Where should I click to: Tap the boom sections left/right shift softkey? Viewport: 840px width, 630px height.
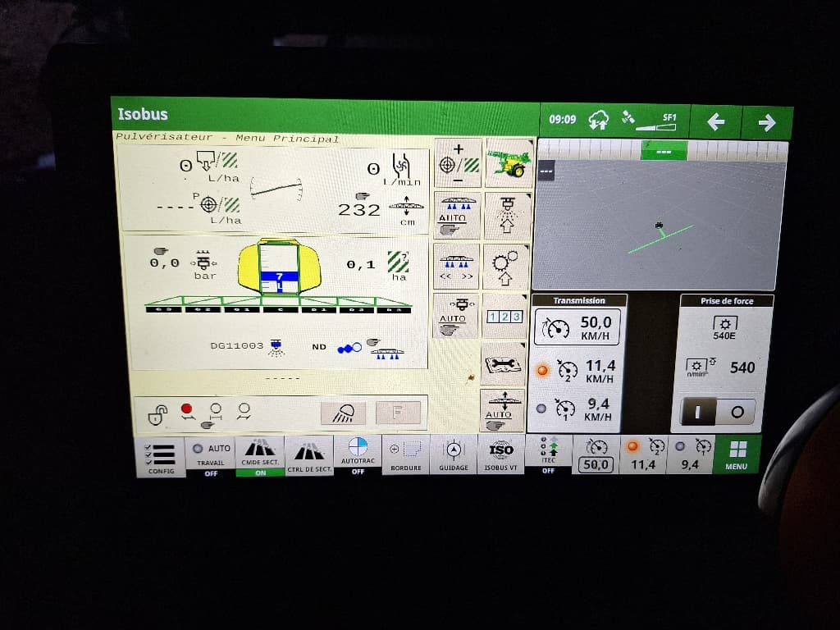[x=456, y=267]
